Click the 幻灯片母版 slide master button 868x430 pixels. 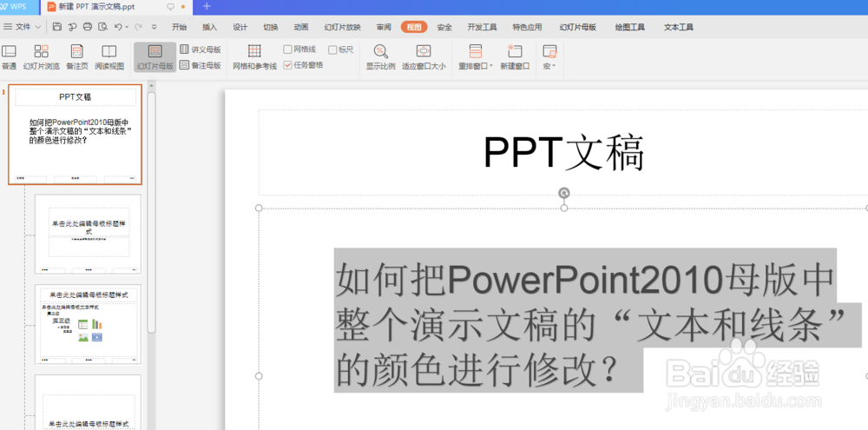(155, 57)
